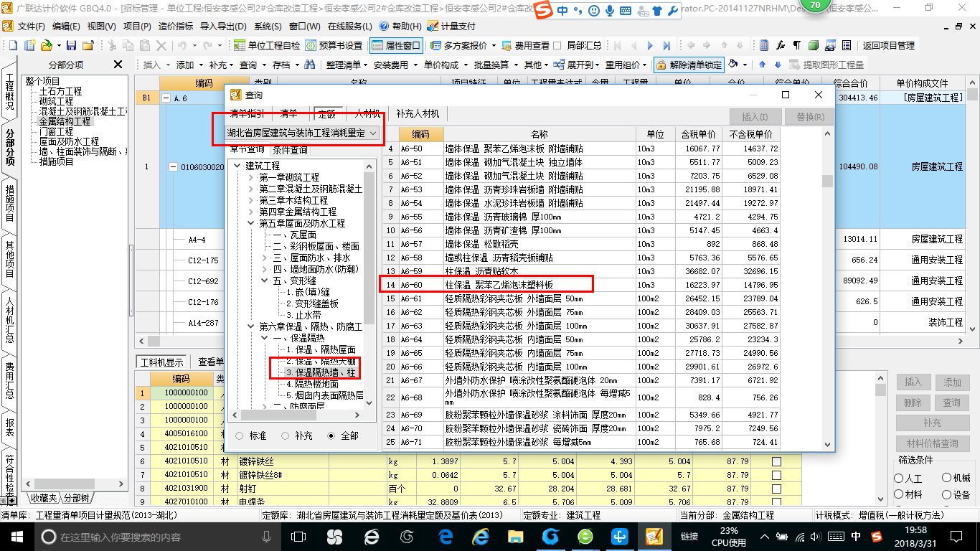The height and width of the screenshot is (551, 980).
Task: Click the binoculars find icon
Action: tap(310, 65)
